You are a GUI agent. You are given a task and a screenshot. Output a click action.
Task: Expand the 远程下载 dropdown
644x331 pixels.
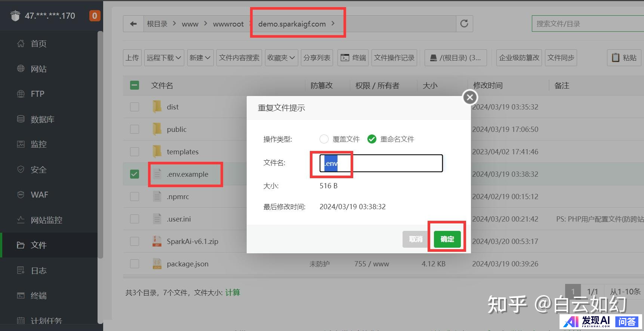(164, 58)
